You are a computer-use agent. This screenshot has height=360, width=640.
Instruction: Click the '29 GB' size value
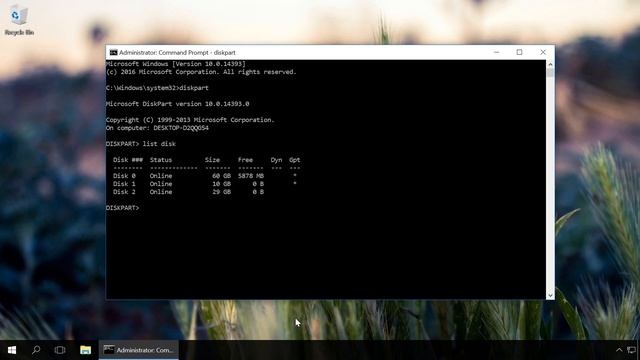click(221, 192)
